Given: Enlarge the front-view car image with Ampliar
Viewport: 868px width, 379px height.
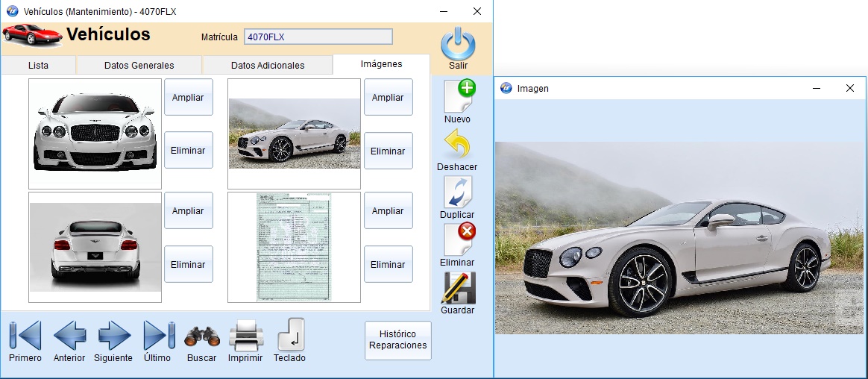Looking at the screenshot, I should click(189, 98).
